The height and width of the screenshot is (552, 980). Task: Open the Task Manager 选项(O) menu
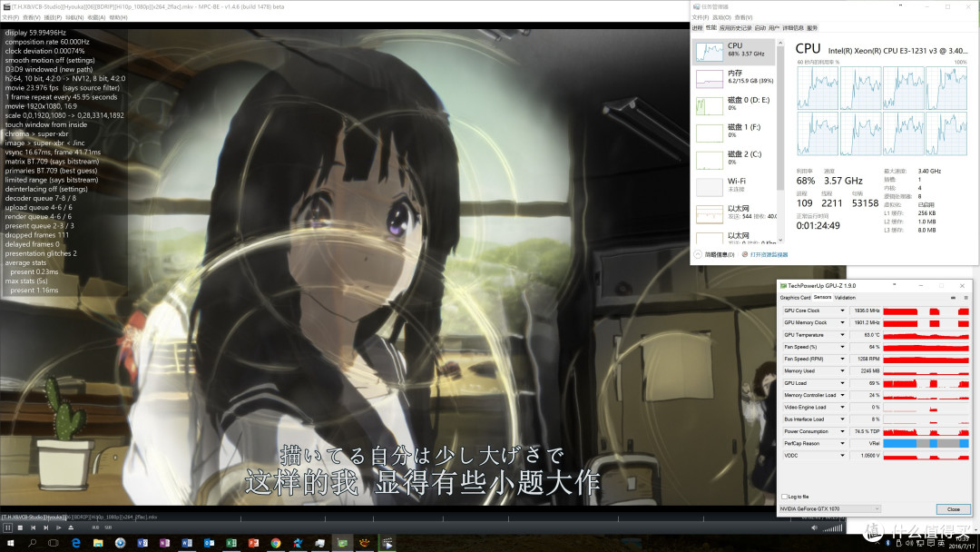click(721, 17)
